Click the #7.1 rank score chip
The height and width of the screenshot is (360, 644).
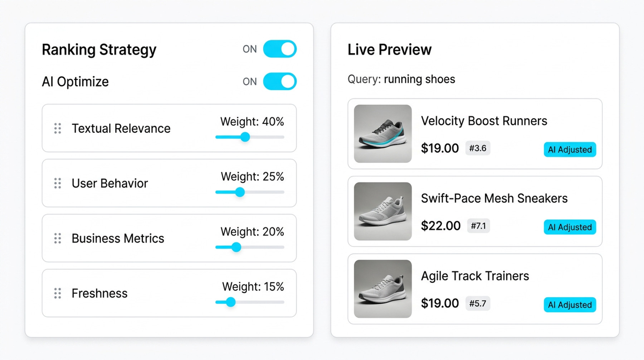(478, 226)
